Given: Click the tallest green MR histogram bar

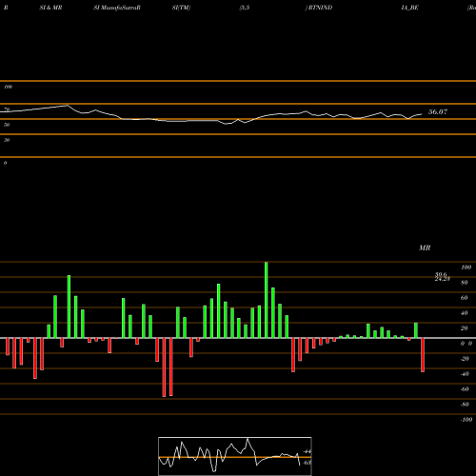Looking at the screenshot, I should click(266, 300).
